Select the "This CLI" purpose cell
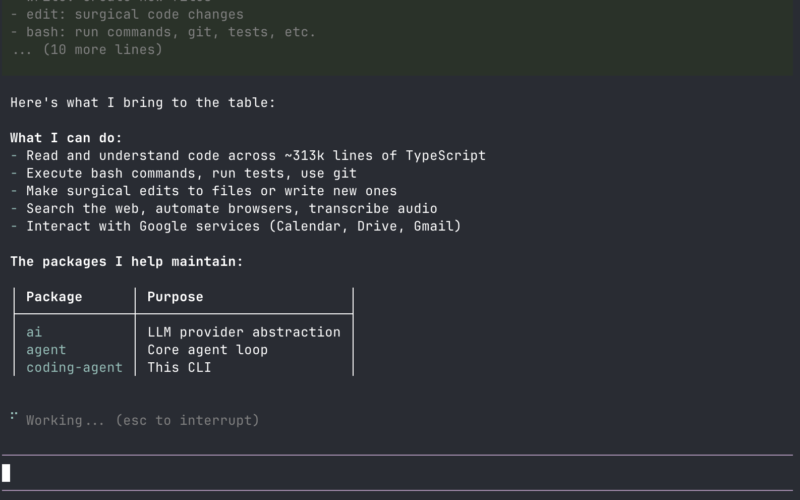The width and height of the screenshot is (800, 500). [x=179, y=368]
